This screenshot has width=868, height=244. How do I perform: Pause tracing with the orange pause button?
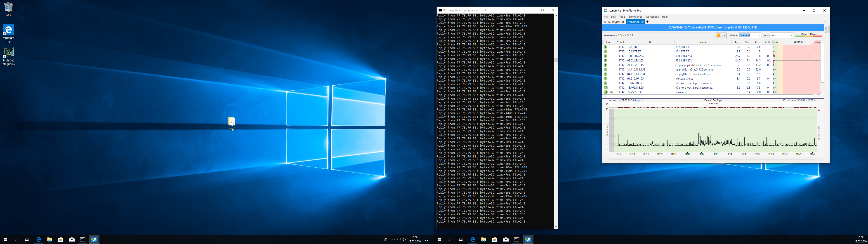click(x=718, y=35)
